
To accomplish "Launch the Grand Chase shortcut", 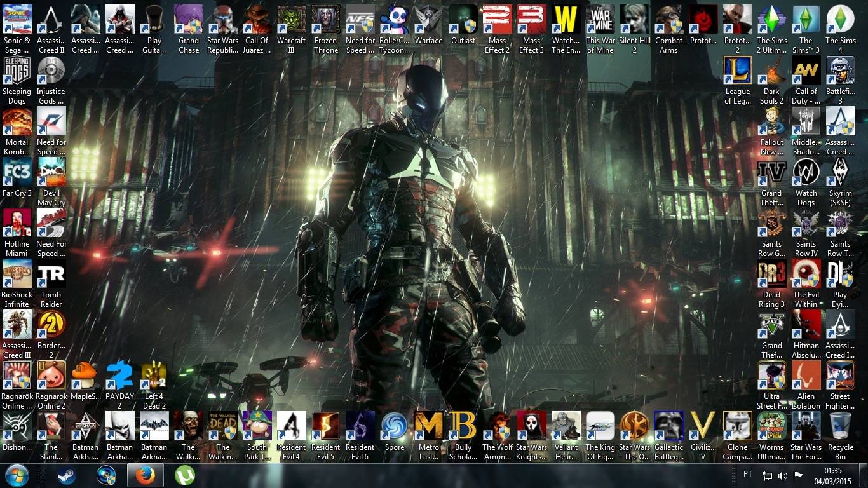I will [189, 19].
